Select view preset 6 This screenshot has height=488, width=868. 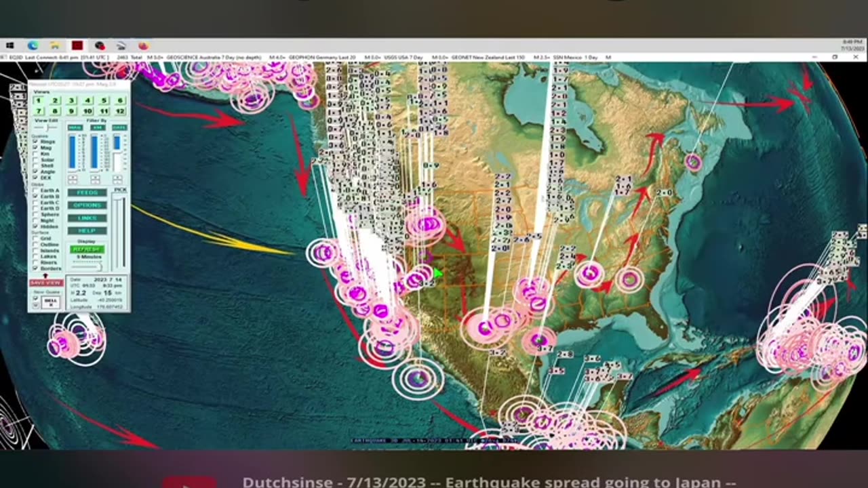[120, 100]
